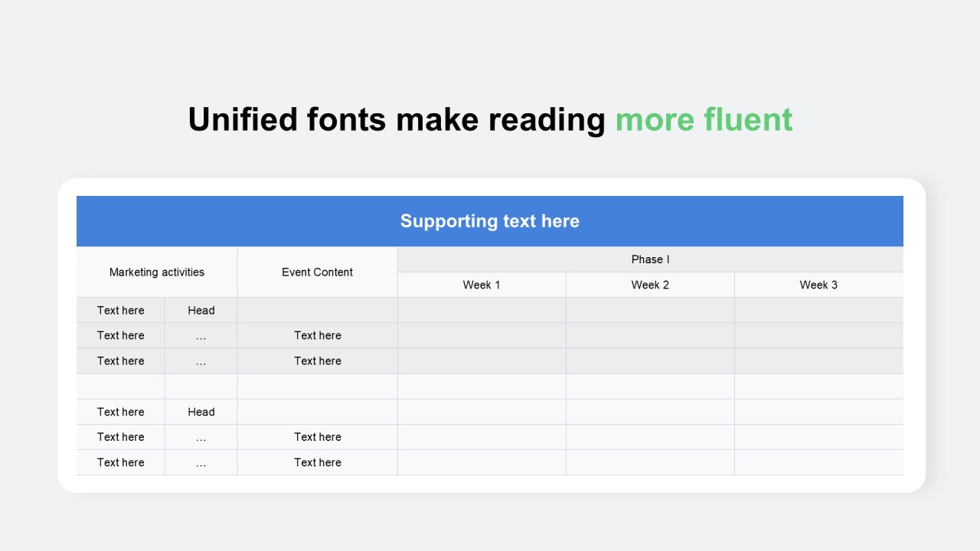The image size is (980, 551).
Task: Select the 'Week 2' column header
Action: 650,285
